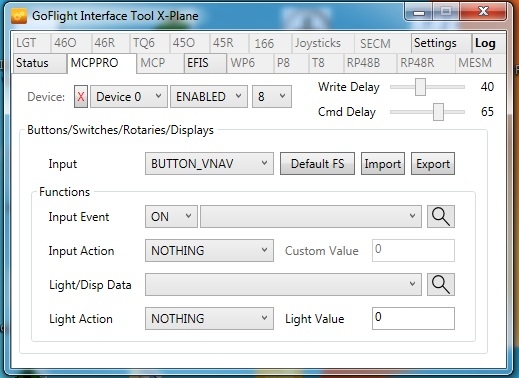Click the search icon beside Input Event
The image size is (519, 378).
[441, 217]
